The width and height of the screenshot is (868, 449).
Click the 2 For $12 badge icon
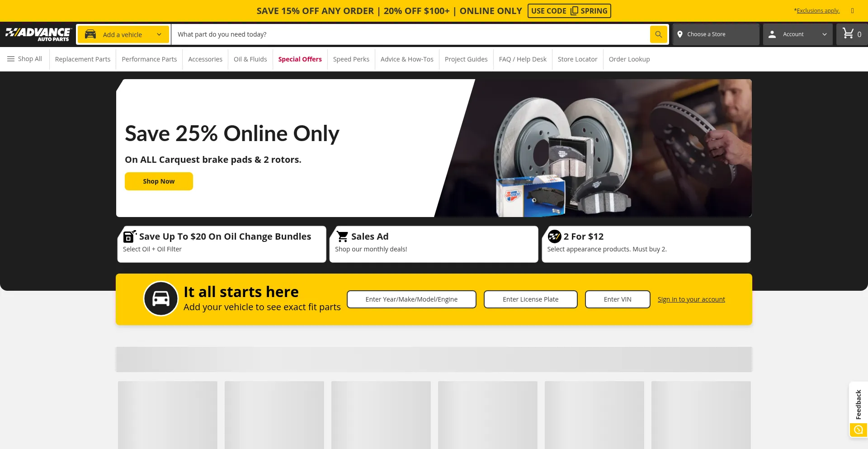point(554,236)
